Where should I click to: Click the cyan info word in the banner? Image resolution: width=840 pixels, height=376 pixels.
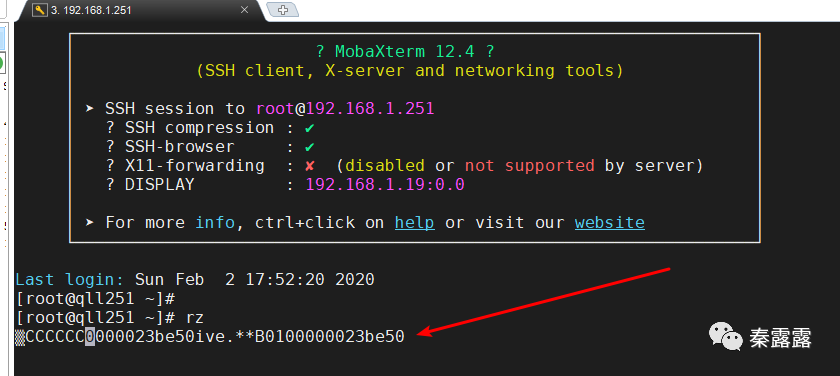coord(215,222)
